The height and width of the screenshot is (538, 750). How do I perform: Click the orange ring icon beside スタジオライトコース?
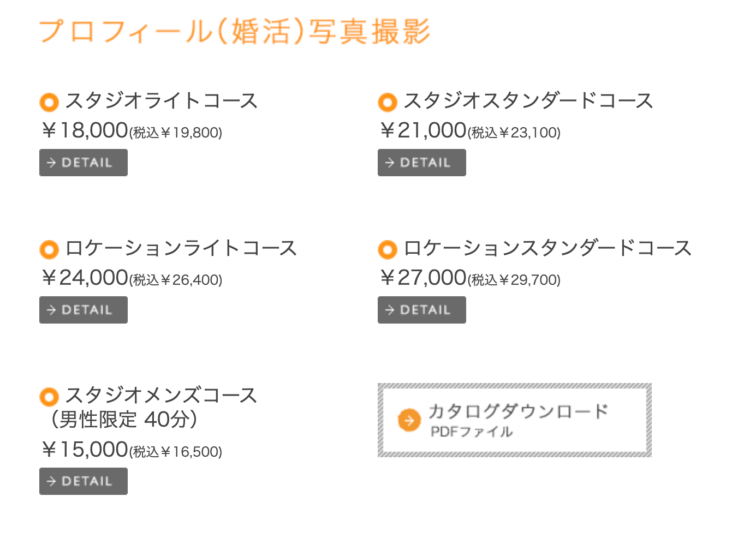click(49, 102)
